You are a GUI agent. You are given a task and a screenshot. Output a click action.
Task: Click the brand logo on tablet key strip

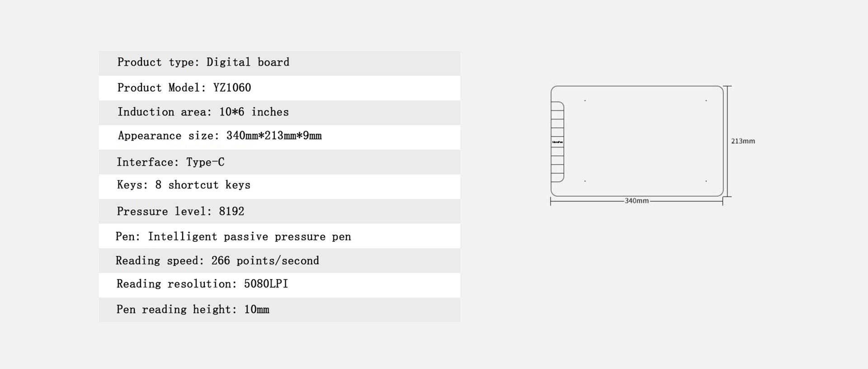tap(557, 142)
